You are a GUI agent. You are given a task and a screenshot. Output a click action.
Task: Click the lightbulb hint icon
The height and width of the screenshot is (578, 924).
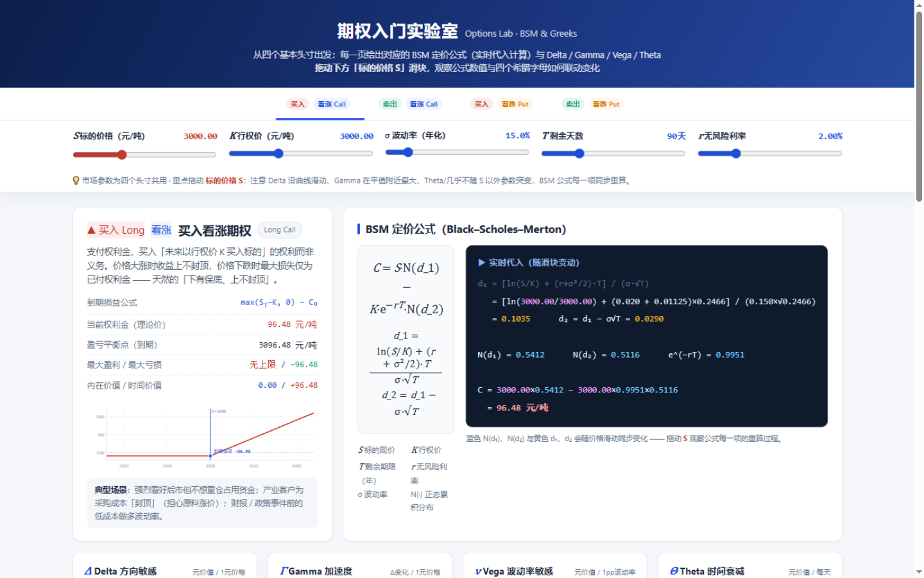click(76, 180)
